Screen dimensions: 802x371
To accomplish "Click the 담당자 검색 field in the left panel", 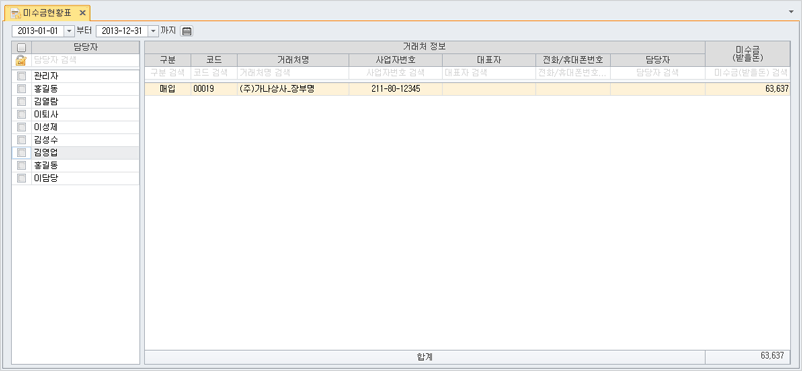I will 85,60.
